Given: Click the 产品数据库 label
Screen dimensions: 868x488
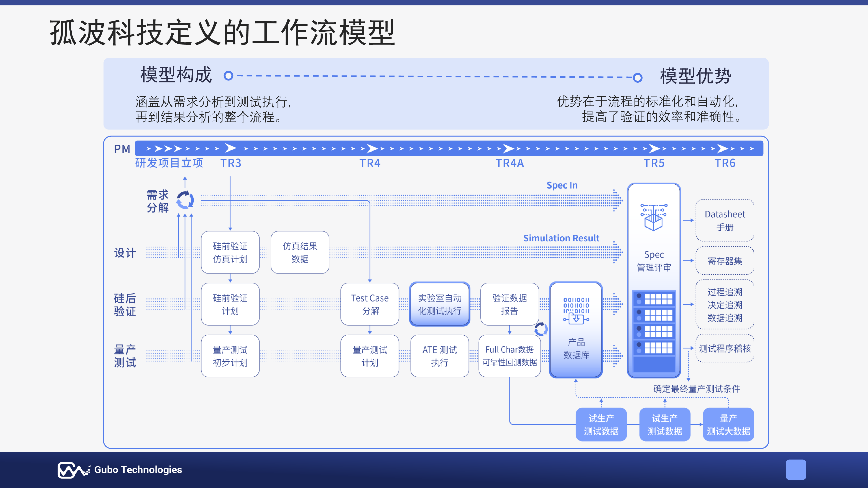Looking at the screenshot, I should click(577, 349).
